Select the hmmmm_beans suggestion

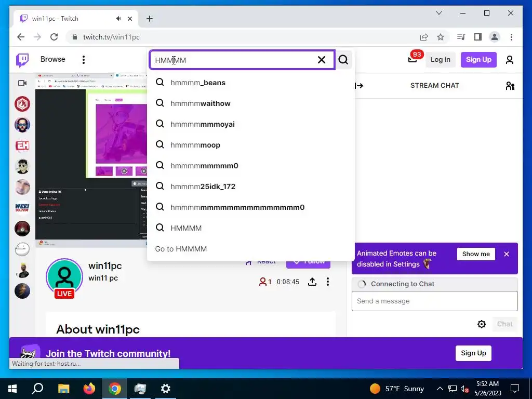(251, 83)
